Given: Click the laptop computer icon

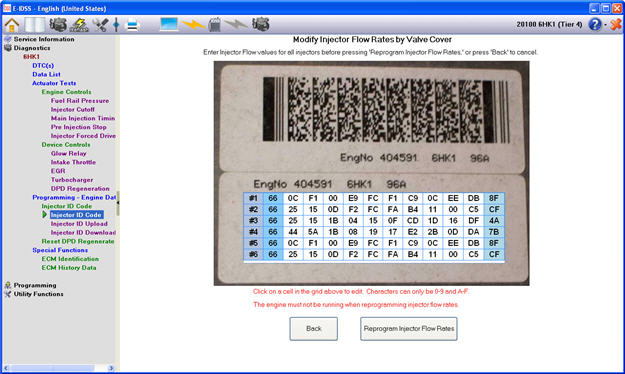Looking at the screenshot, I should click(169, 24).
